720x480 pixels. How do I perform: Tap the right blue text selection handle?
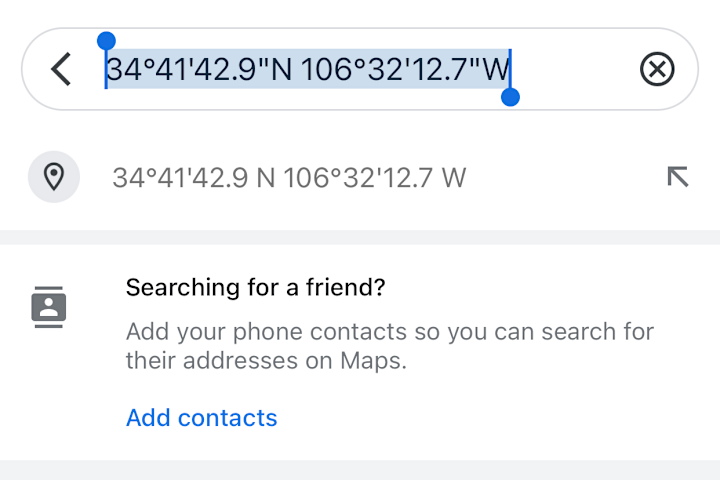510,97
